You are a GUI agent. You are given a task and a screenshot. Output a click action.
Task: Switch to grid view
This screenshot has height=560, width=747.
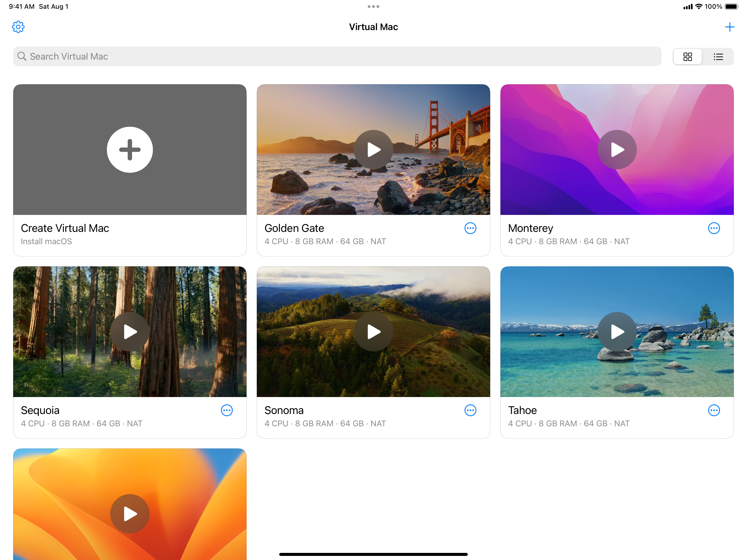click(688, 56)
